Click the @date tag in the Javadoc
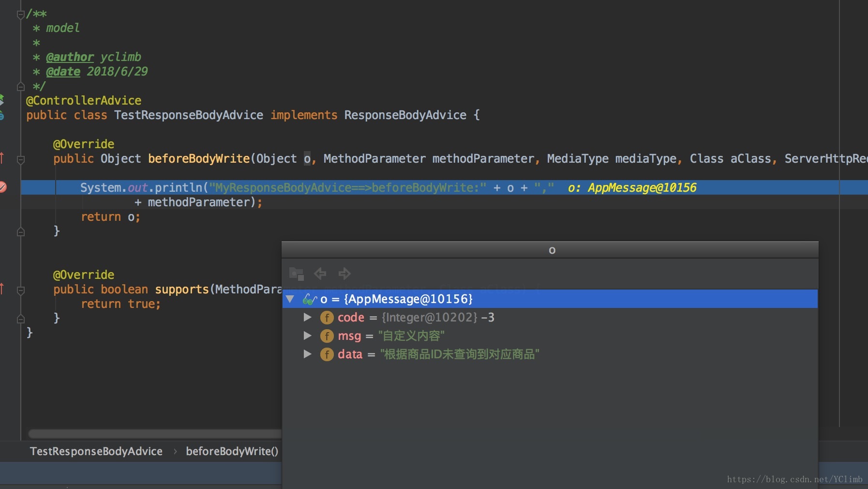Image resolution: width=868 pixels, height=489 pixels. pos(63,72)
